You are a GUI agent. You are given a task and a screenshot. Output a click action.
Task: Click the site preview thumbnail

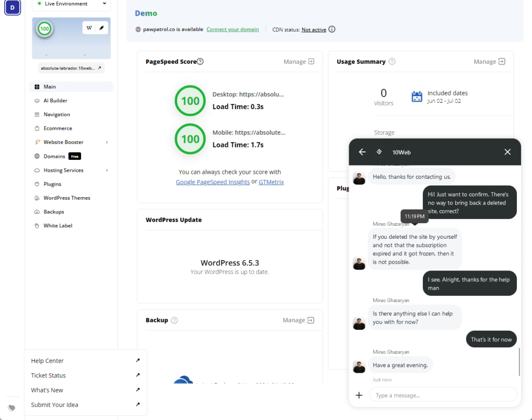pyautogui.click(x=71, y=38)
